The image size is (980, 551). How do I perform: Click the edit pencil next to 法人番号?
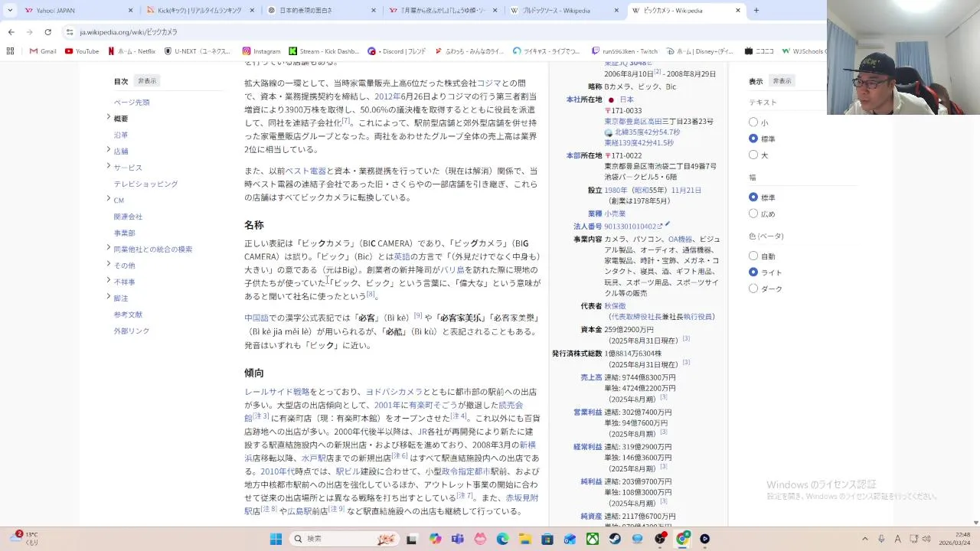668,224
